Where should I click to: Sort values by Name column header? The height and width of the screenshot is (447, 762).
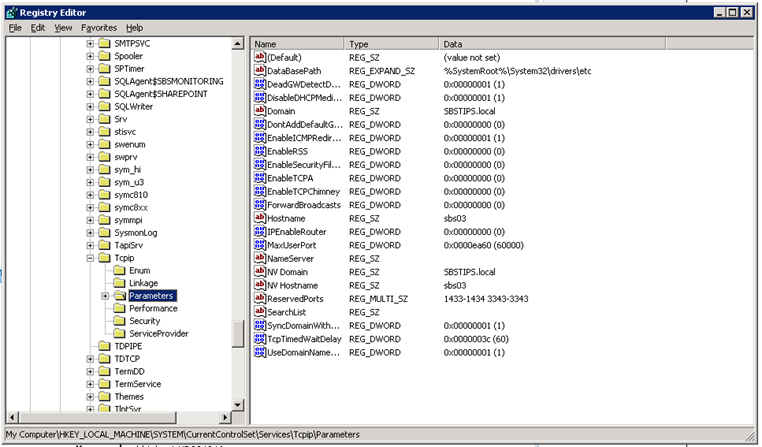pos(297,45)
